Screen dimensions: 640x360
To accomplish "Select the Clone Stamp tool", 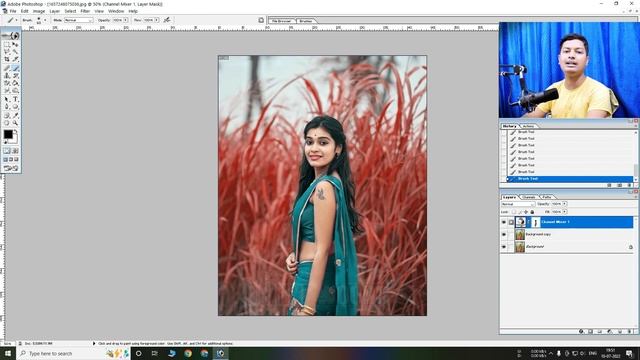I will pos(7,76).
